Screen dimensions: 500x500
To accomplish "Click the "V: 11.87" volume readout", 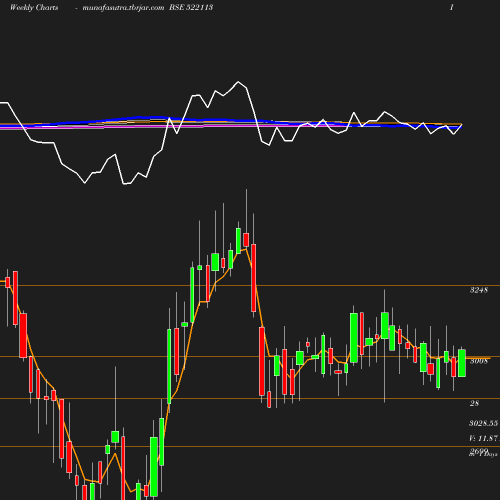I will coord(484,438).
